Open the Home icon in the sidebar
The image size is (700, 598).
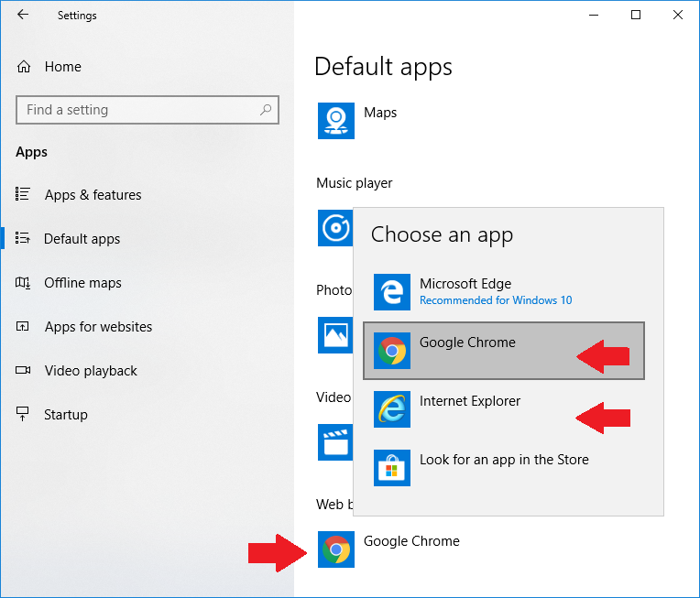coord(24,67)
